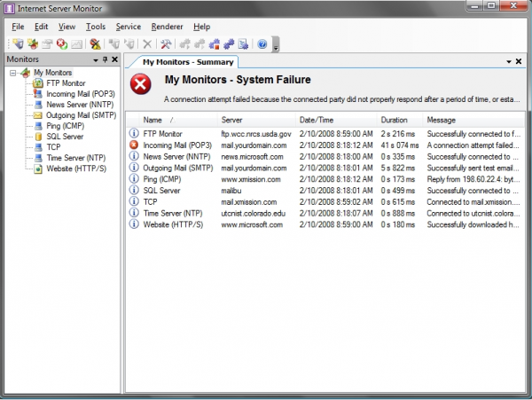The height and width of the screenshot is (400, 532).
Task: Open the tab list dropdown in summary pane
Action: pyautogui.click(x=508, y=62)
